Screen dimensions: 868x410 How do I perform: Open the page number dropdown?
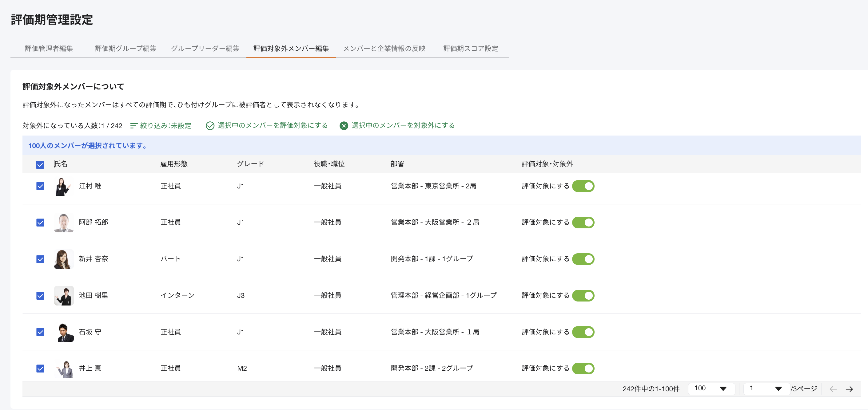pos(766,388)
